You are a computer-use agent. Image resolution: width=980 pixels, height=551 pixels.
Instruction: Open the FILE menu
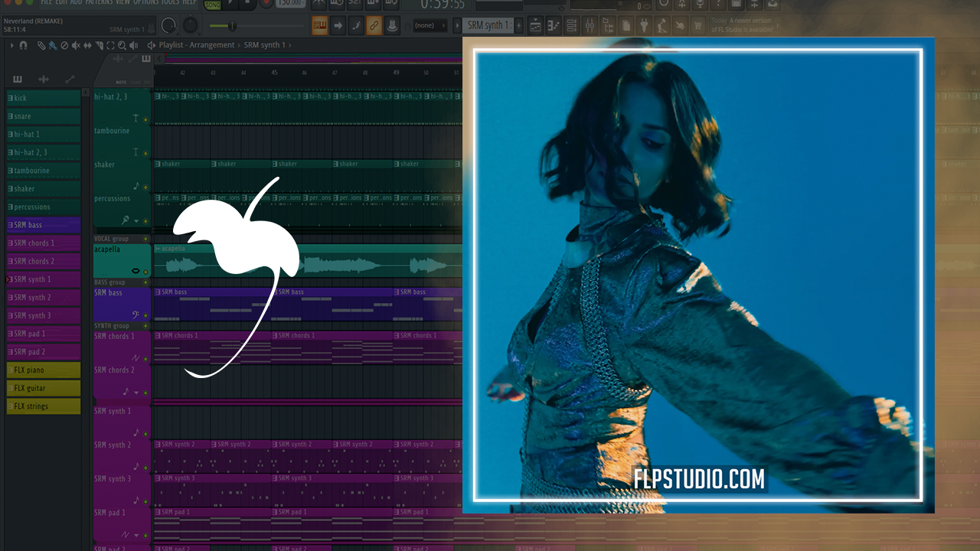coord(46,3)
